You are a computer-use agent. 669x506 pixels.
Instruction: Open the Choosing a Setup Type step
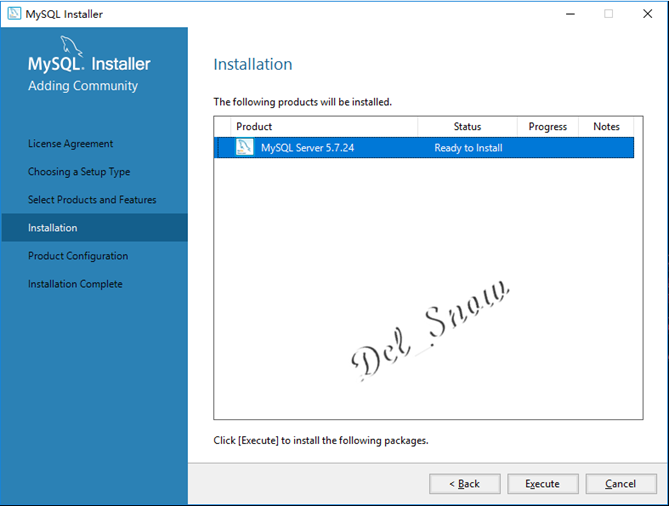(79, 172)
